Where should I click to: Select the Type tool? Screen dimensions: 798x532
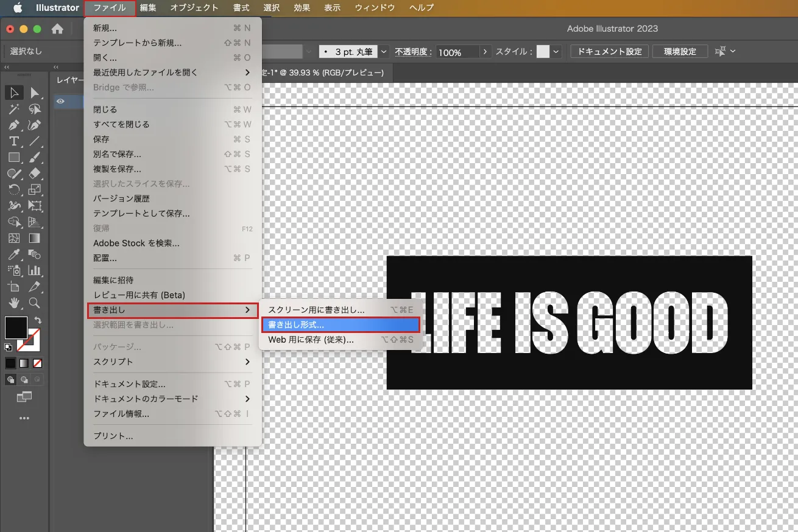point(14,141)
